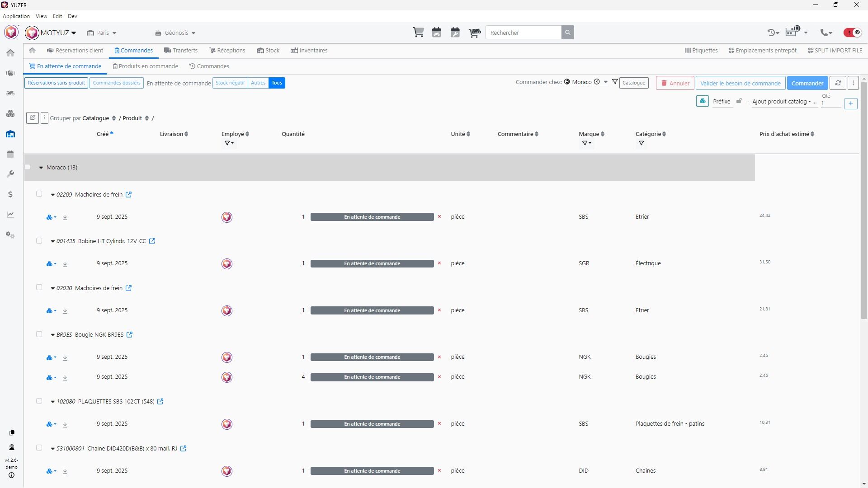Screen dimensions: 868x488
Task: Open the phone call icon menu
Action: tap(826, 33)
